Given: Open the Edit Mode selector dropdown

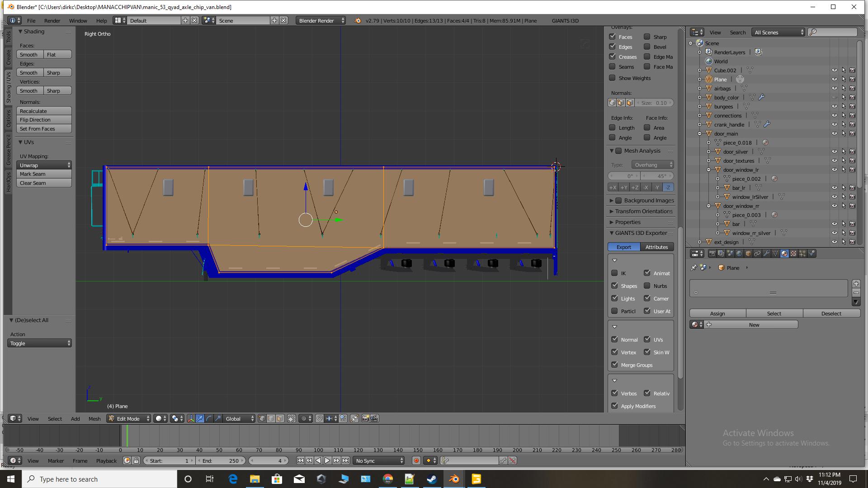Looking at the screenshot, I should pos(129,419).
